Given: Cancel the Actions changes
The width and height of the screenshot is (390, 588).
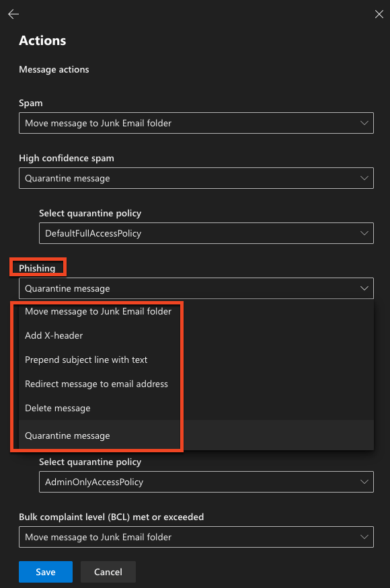Looking at the screenshot, I should click(108, 571).
